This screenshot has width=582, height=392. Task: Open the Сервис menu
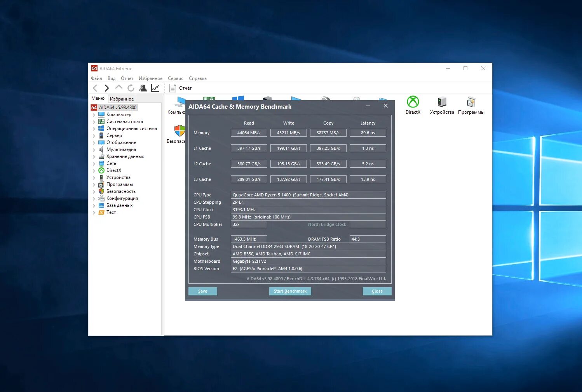176,78
